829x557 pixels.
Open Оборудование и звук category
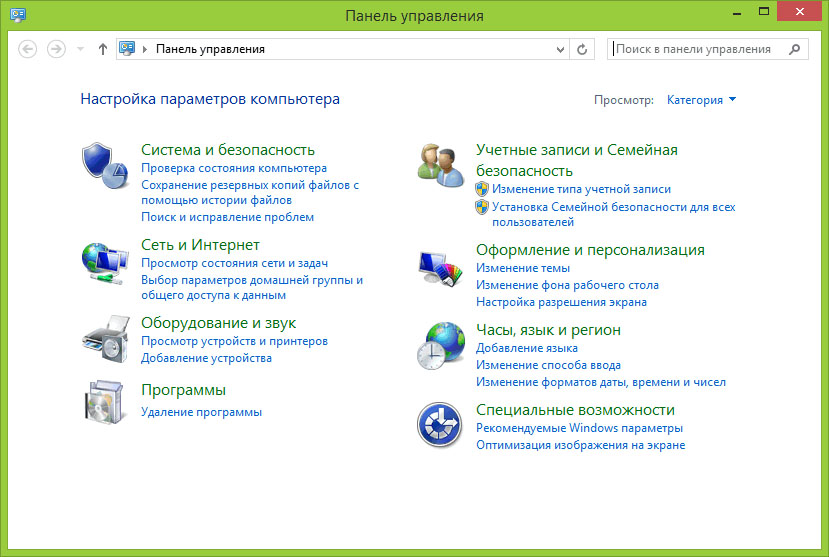click(x=218, y=323)
